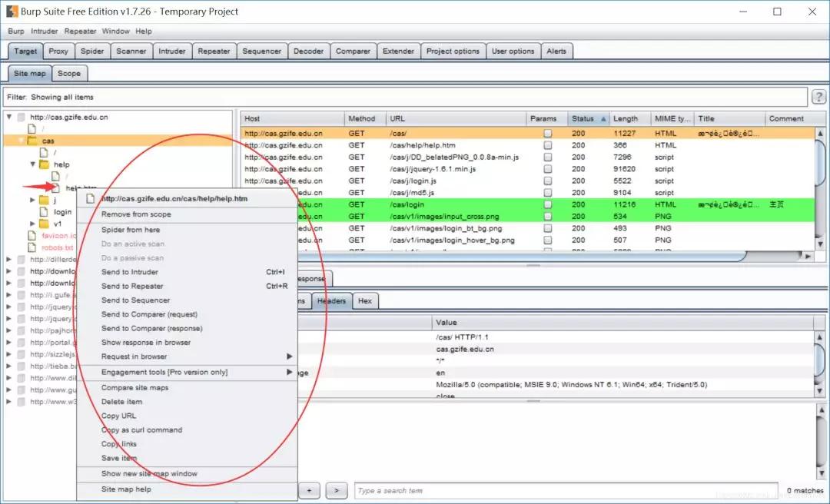Image resolution: width=830 pixels, height=504 pixels.
Task: Choose Send to Repeater from context menu
Action: (132, 286)
